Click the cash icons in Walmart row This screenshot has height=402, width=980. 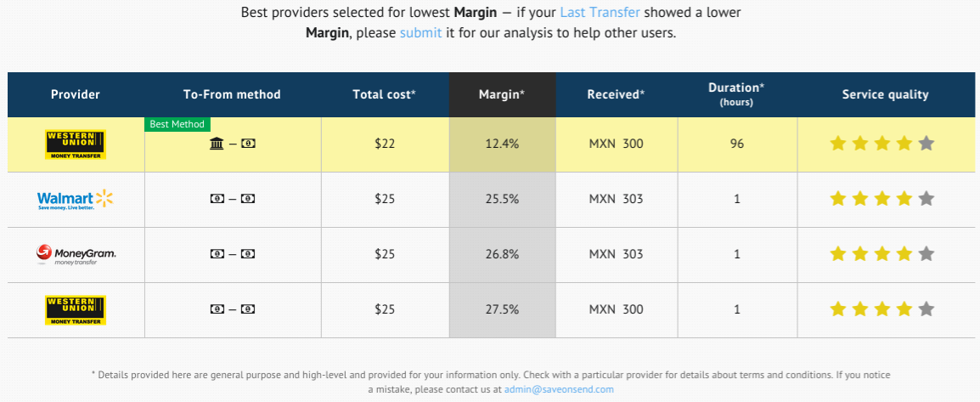click(x=232, y=199)
